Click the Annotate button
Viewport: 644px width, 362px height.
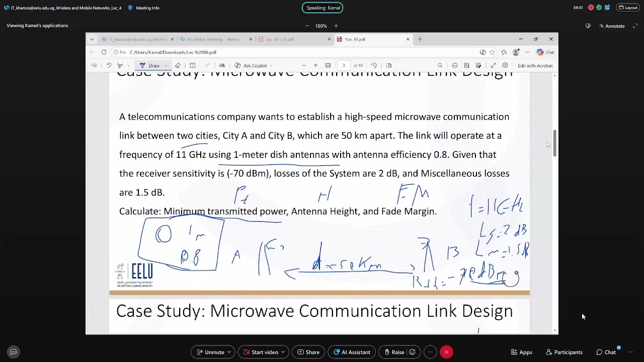click(611, 26)
